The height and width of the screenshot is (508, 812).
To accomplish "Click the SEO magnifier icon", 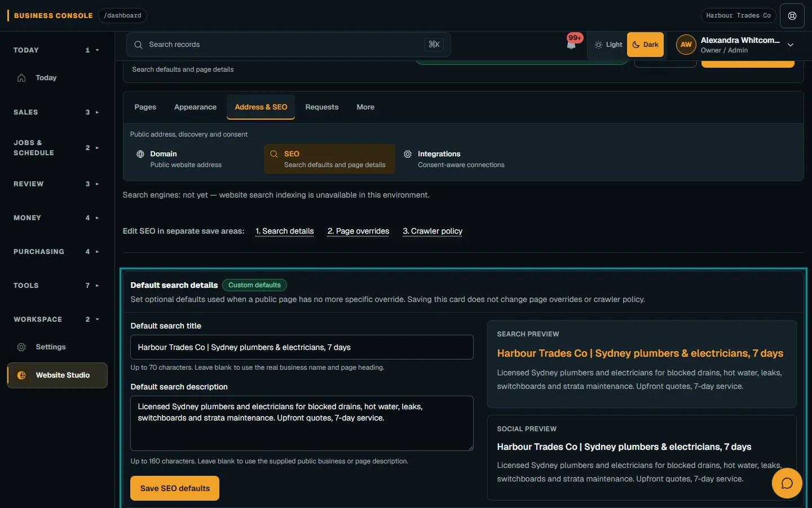I will coord(274,154).
